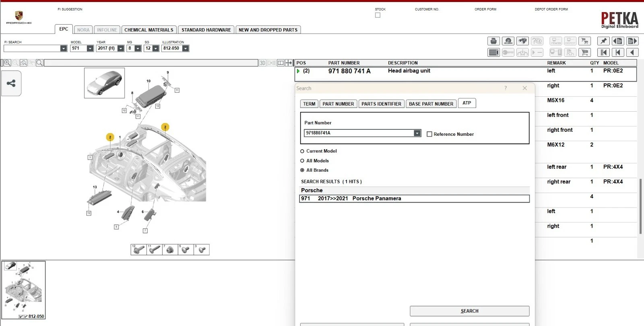
Task: Expand the Part Number combo box arrow
Action: click(x=417, y=133)
